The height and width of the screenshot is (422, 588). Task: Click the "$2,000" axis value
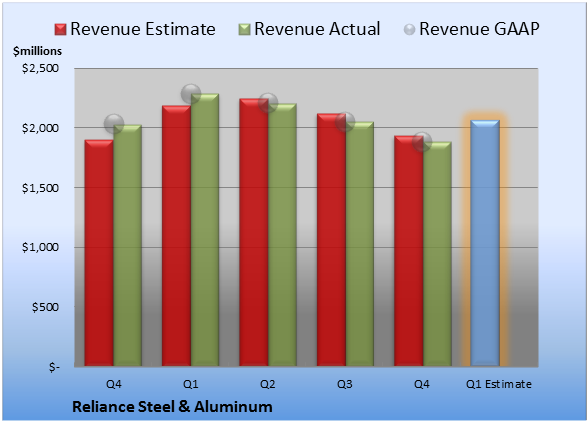point(40,128)
